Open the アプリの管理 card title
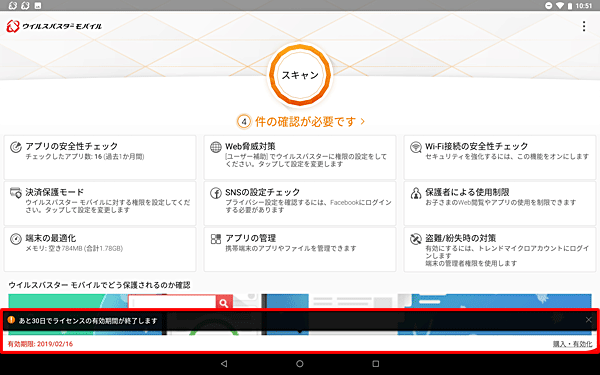 (x=251, y=238)
